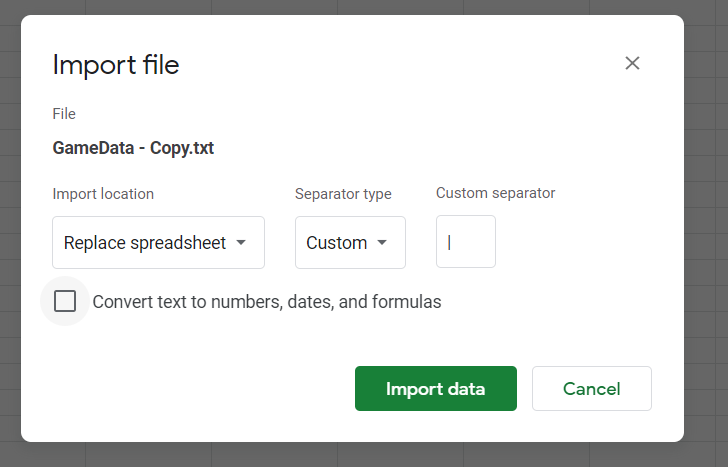Click the 'Import location' field label
This screenshot has width=728, height=467.
click(103, 194)
